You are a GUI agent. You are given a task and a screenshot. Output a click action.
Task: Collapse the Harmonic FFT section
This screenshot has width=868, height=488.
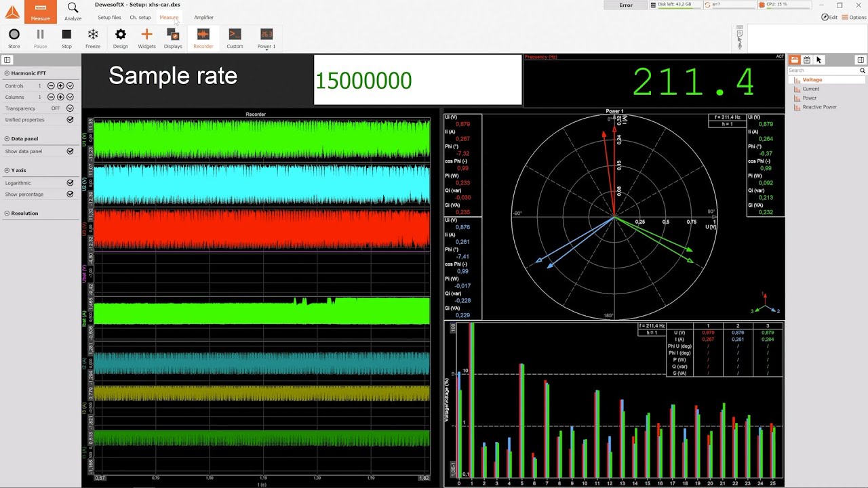tap(7, 73)
